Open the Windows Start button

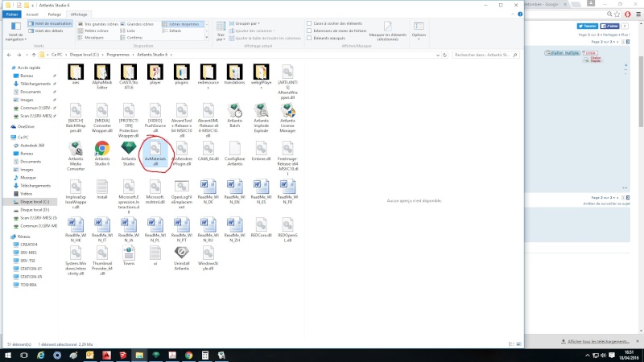[x=8, y=355]
